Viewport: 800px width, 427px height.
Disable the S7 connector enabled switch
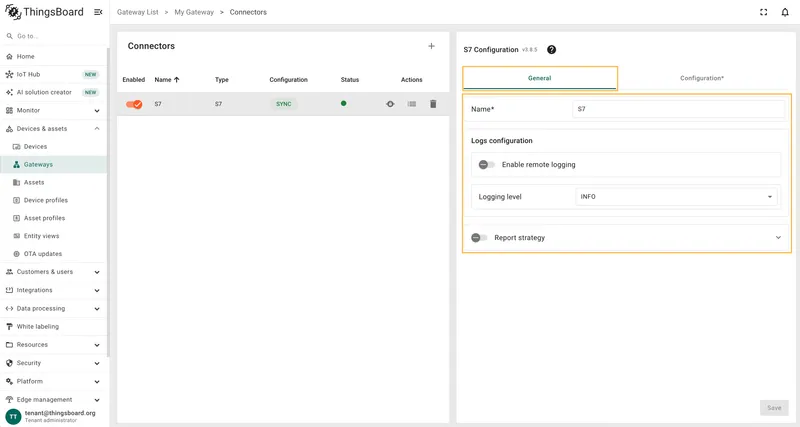pos(134,104)
